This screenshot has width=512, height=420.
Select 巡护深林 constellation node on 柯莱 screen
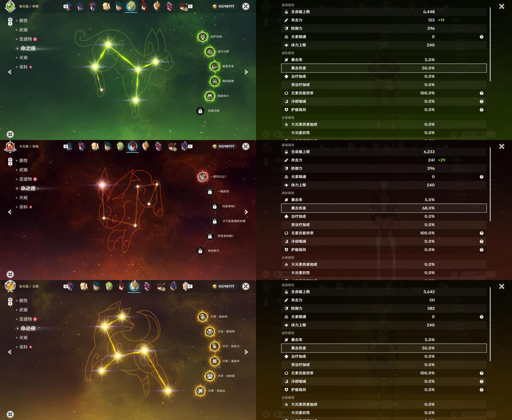point(203,37)
